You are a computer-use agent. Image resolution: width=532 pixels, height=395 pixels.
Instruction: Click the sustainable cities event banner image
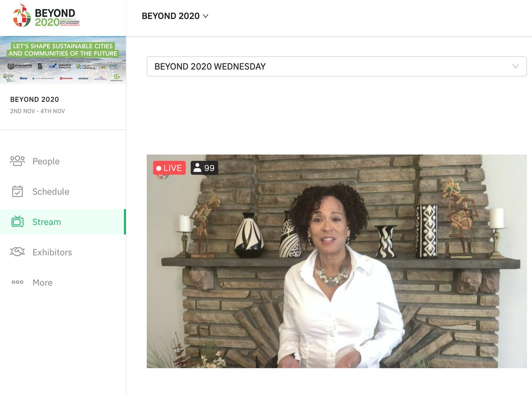coord(63,59)
